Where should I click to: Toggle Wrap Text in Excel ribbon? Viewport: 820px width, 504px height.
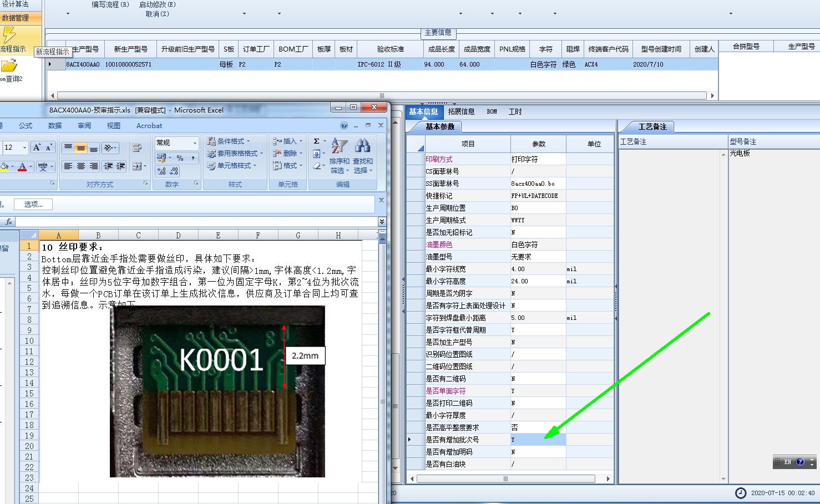point(137,147)
